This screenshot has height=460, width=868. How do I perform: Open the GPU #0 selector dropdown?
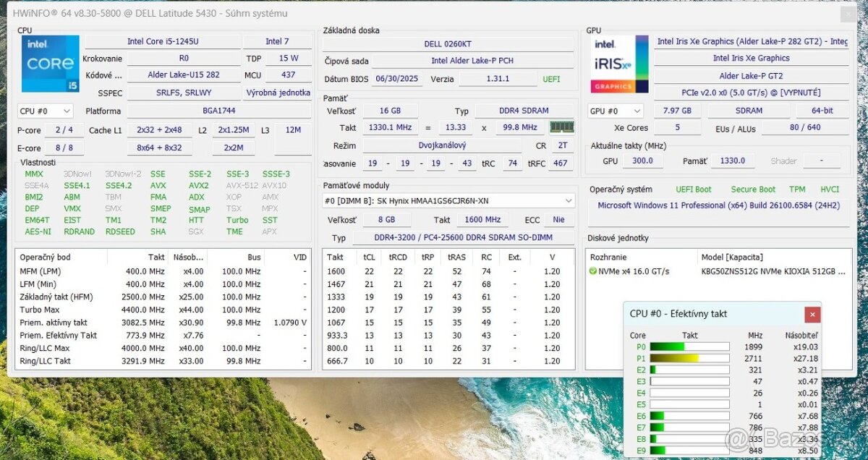point(616,111)
